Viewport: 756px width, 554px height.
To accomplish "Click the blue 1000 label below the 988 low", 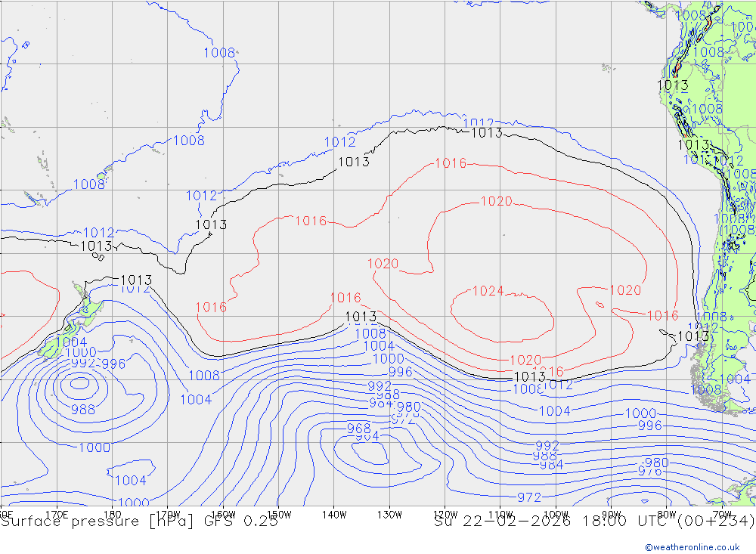I will pos(94,447).
